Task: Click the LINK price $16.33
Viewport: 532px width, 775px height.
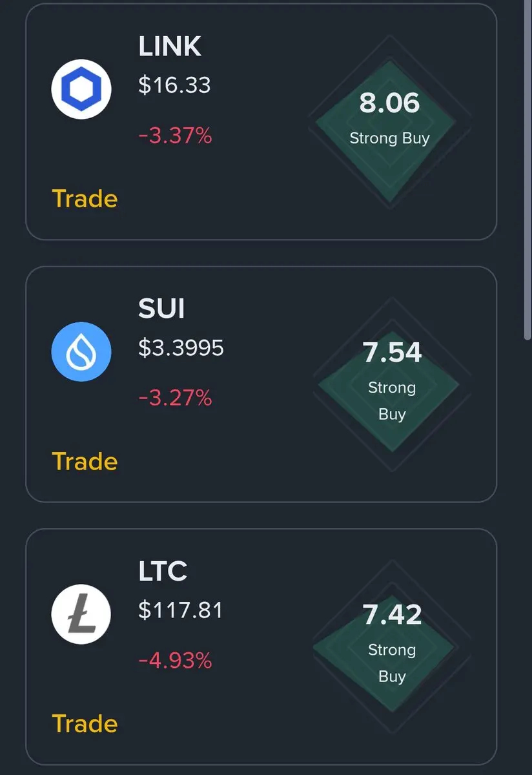Action: click(x=174, y=85)
